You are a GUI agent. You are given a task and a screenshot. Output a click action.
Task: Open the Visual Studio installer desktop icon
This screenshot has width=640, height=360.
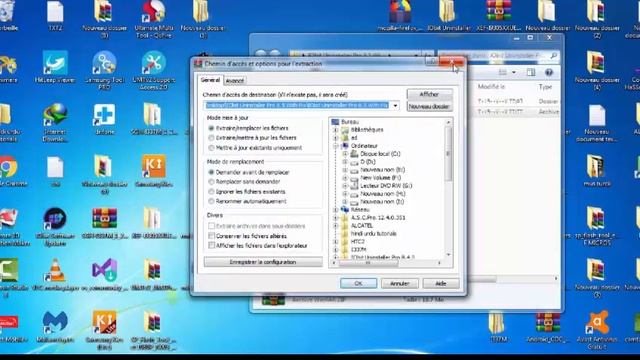[104, 271]
